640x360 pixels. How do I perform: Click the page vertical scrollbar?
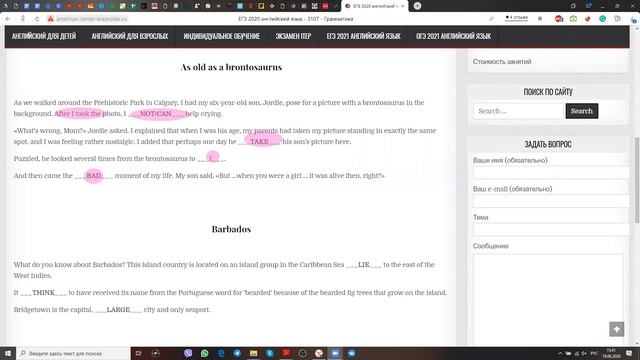pyautogui.click(x=636, y=180)
